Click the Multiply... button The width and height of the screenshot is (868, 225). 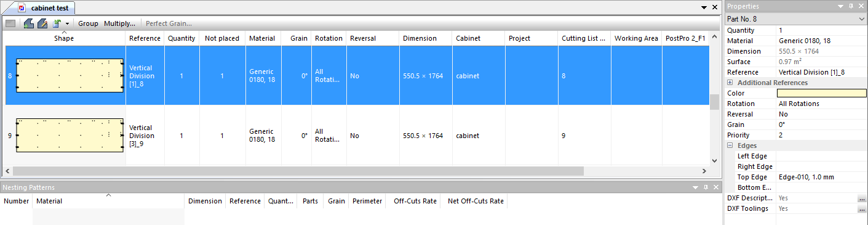point(119,23)
